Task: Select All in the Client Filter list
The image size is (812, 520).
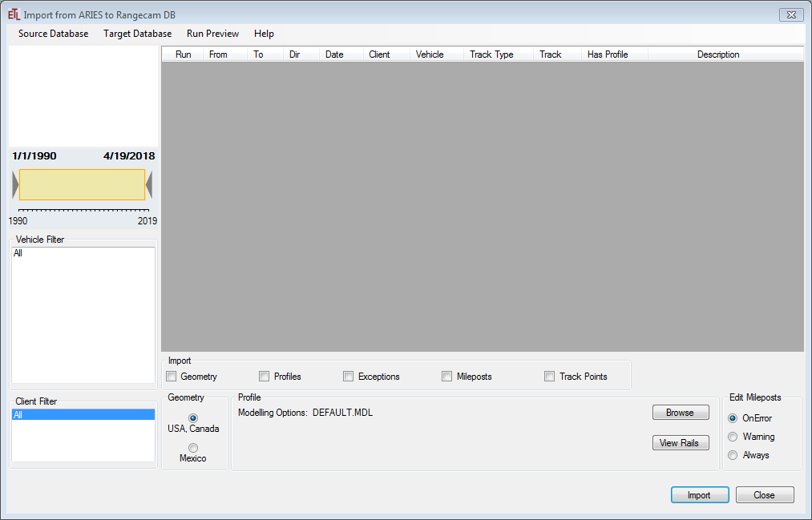Action: pos(83,415)
